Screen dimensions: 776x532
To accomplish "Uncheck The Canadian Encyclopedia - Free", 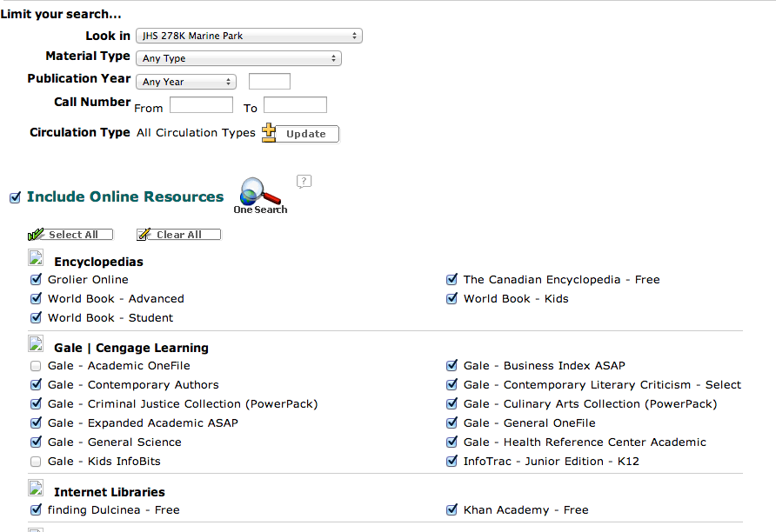I will [x=452, y=280].
